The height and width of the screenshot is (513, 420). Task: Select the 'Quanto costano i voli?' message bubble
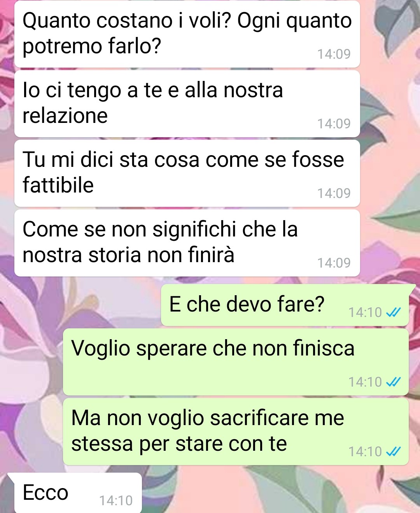(x=187, y=34)
